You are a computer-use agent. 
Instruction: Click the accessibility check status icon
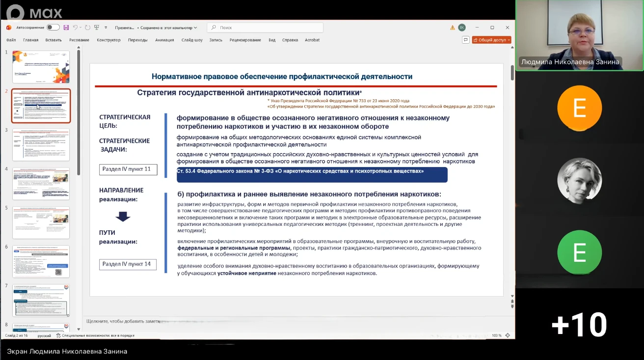[58, 335]
